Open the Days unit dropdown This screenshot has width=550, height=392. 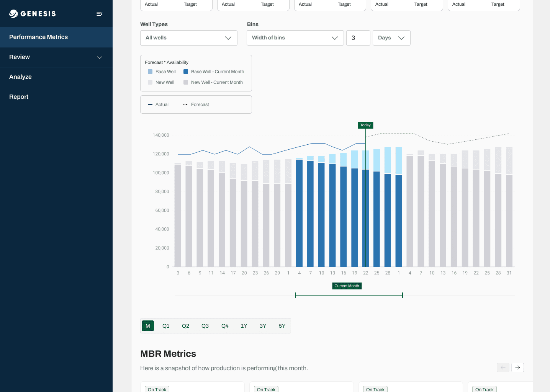point(391,38)
